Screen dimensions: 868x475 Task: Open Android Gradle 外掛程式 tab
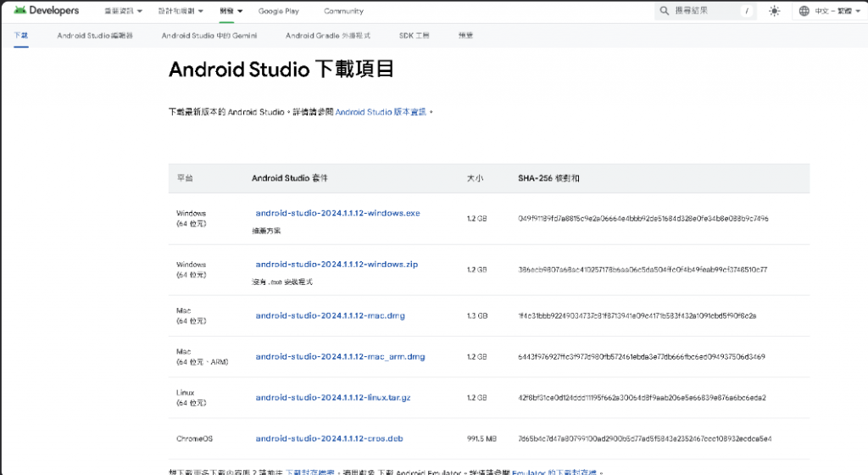(x=328, y=36)
